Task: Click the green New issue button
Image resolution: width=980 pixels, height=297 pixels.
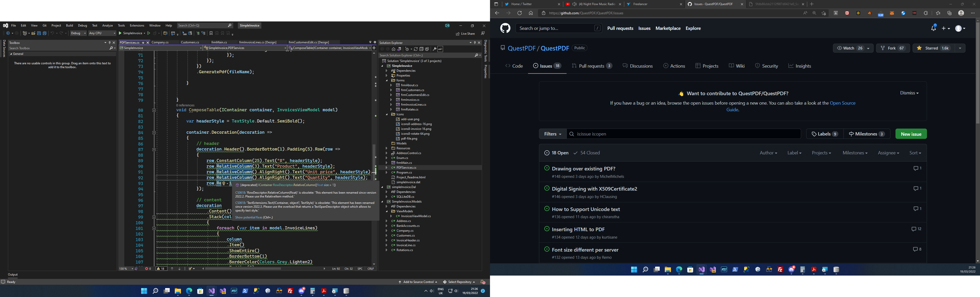Action: (x=911, y=134)
